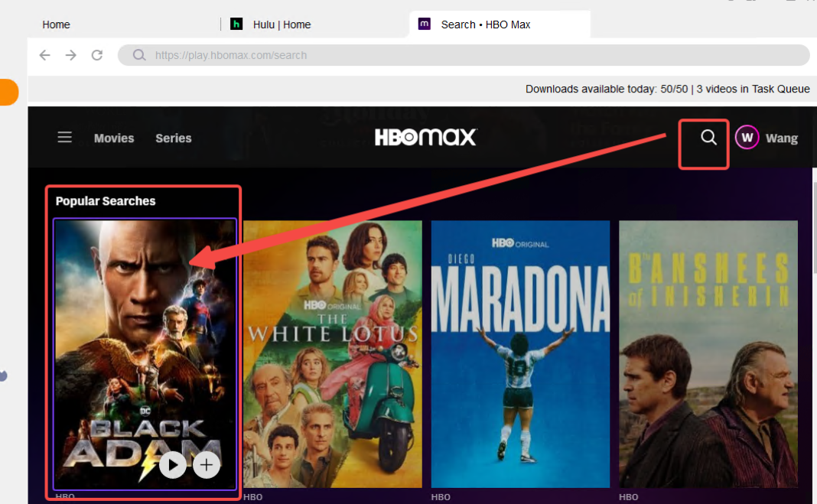The image size is (817, 504).
Task: Click the HBO Max tab favicon
Action: [425, 24]
